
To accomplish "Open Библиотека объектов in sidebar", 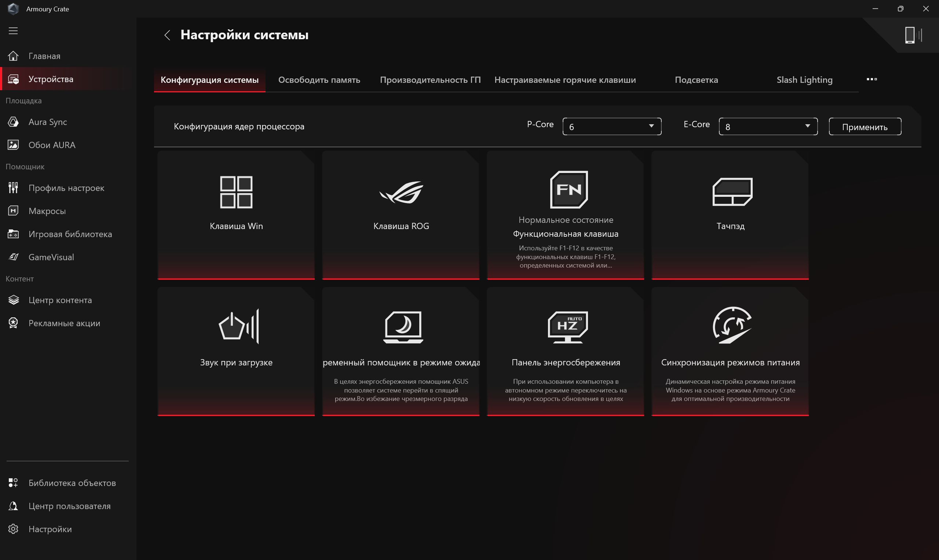I will [68, 483].
